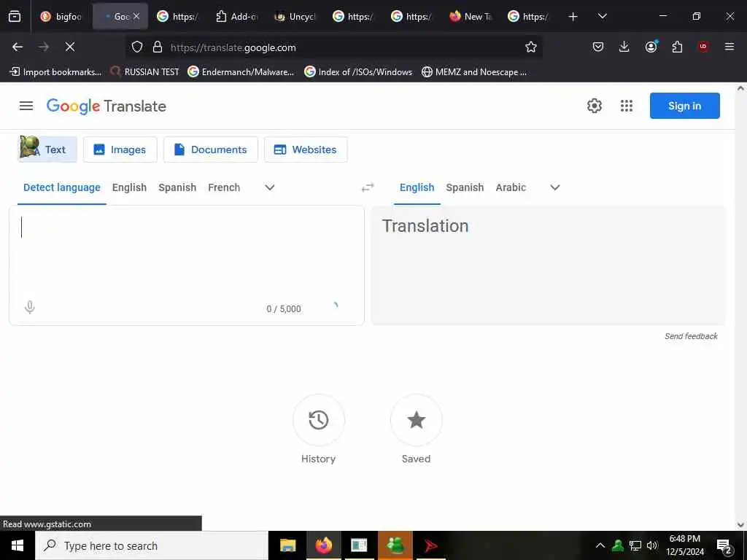Screen dimensions: 747x560
Task: Select Arabic as target language
Action: coord(511,187)
